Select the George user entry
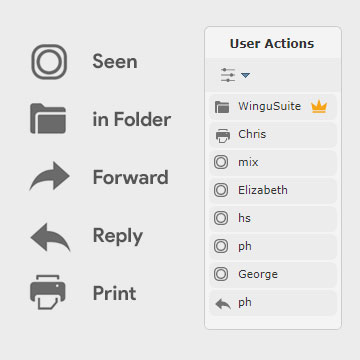360x360 pixels. pyautogui.click(x=273, y=275)
